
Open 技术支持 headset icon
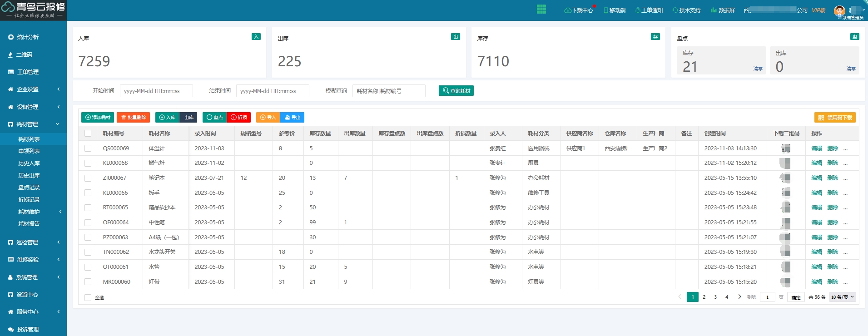click(x=675, y=10)
